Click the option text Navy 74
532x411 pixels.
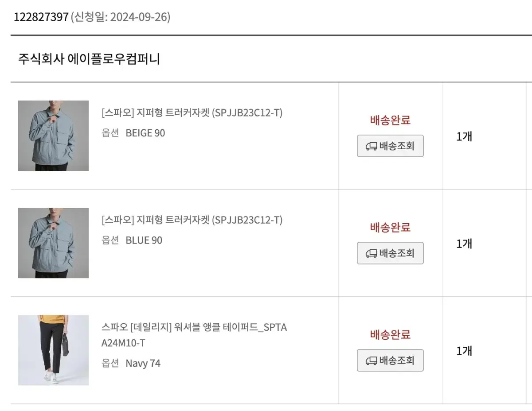143,364
